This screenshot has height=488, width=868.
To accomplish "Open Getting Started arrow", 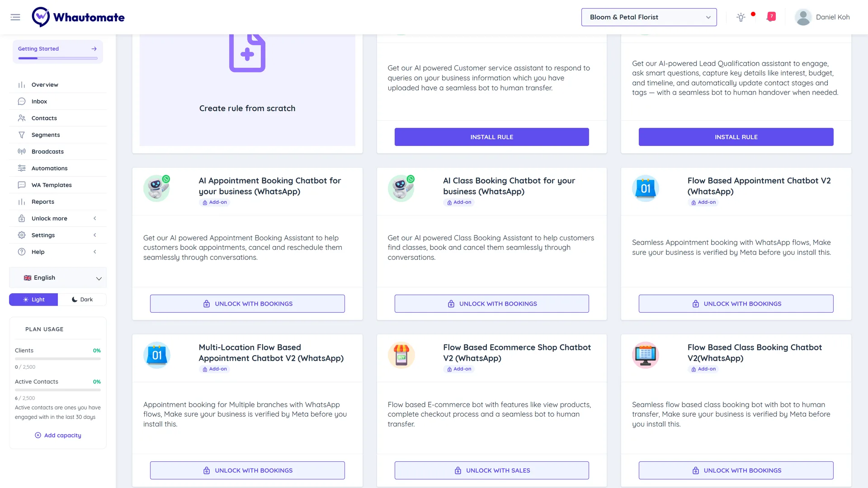I will (94, 49).
